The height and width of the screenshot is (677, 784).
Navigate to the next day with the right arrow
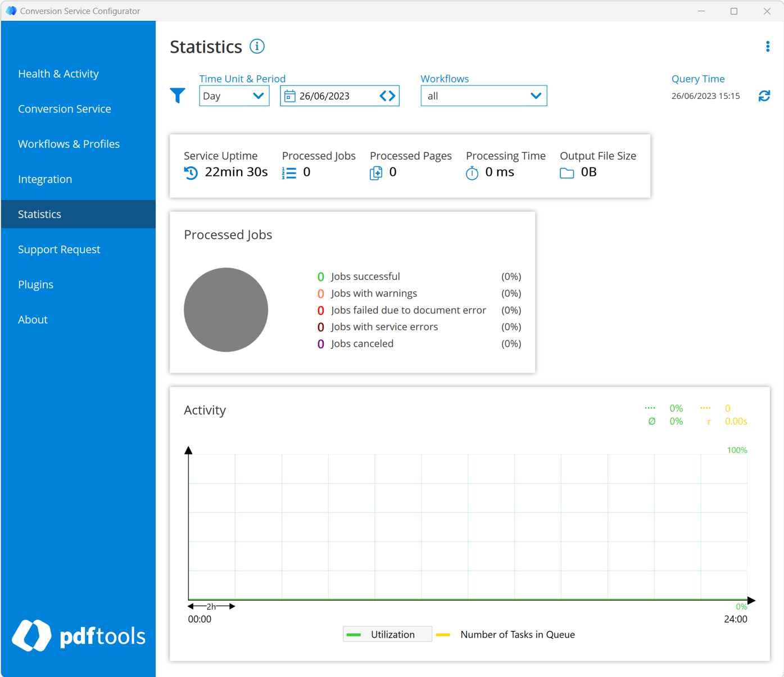click(x=393, y=96)
